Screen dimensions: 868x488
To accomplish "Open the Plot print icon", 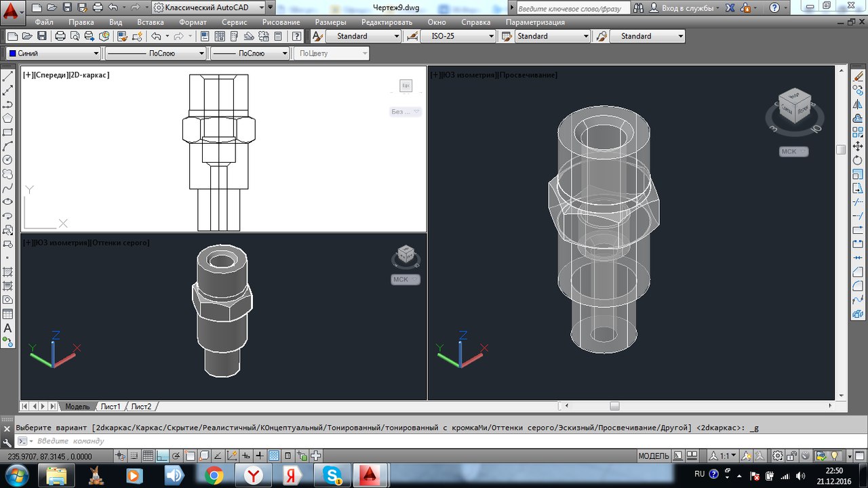I will [60, 36].
